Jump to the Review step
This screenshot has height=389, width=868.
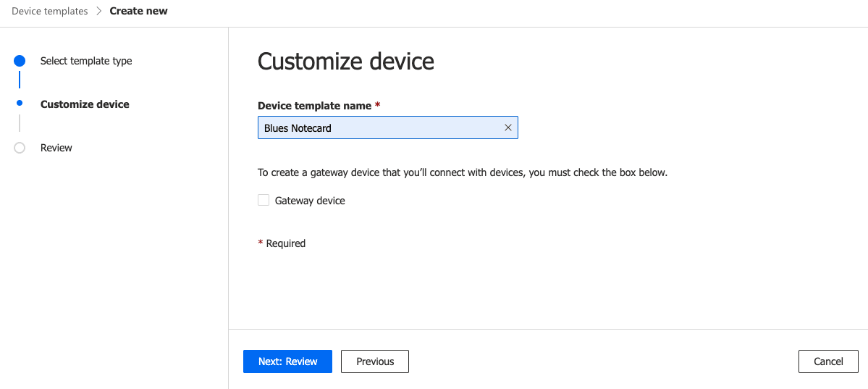[56, 148]
